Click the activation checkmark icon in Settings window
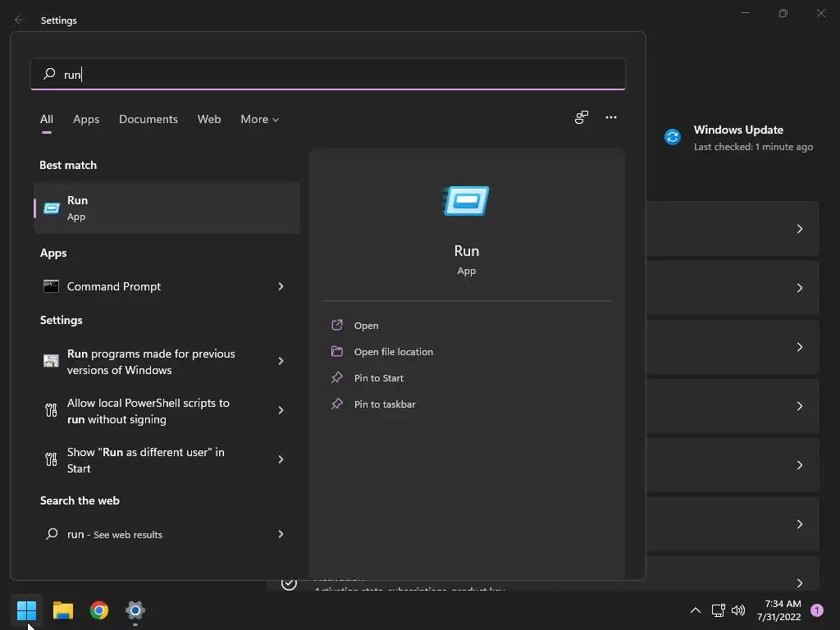840x630 pixels. pos(290,583)
